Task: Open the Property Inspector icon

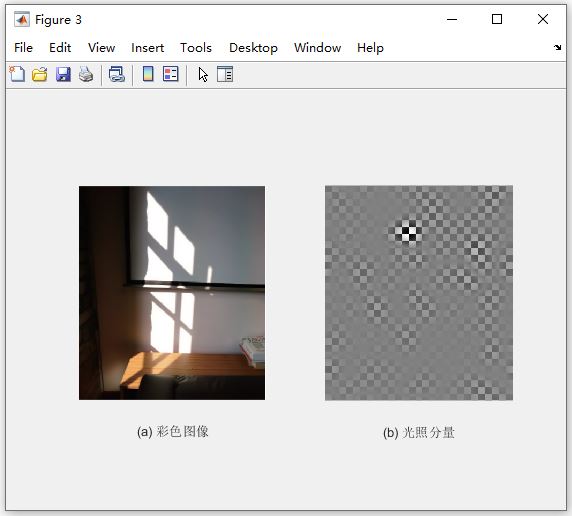Action: tap(225, 74)
